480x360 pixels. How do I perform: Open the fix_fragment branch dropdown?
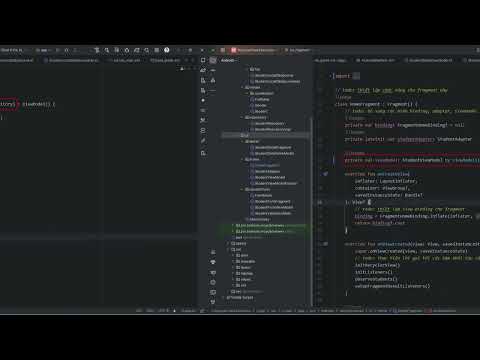tap(297, 50)
